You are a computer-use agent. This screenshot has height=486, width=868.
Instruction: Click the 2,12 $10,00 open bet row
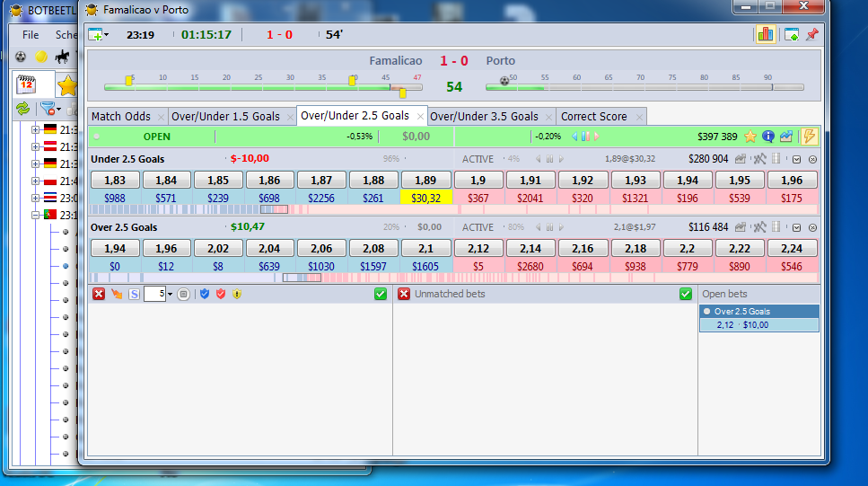coord(759,324)
